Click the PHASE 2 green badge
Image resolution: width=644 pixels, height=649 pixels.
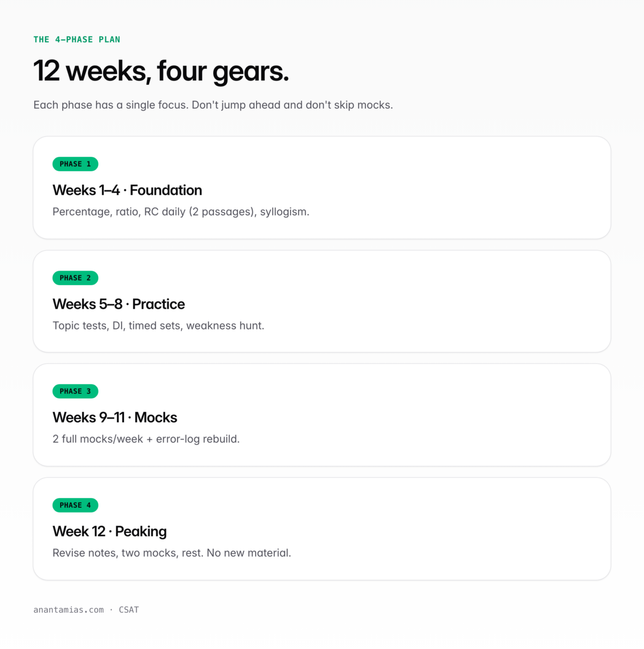(75, 278)
